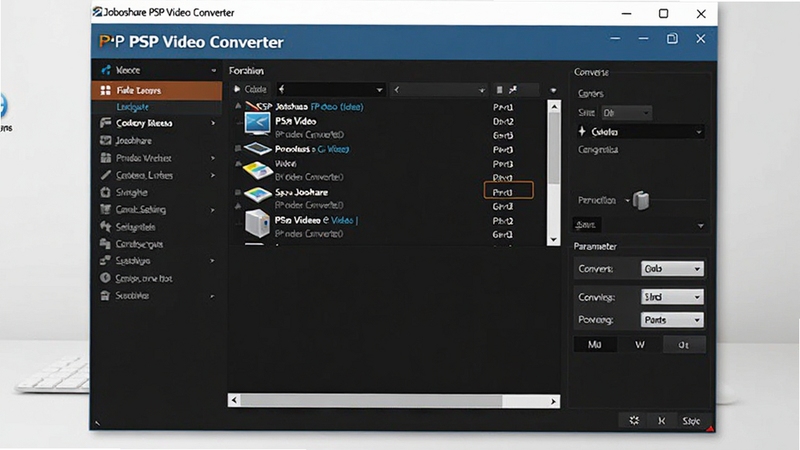Click the pin icon in the list toolbar

click(x=513, y=90)
